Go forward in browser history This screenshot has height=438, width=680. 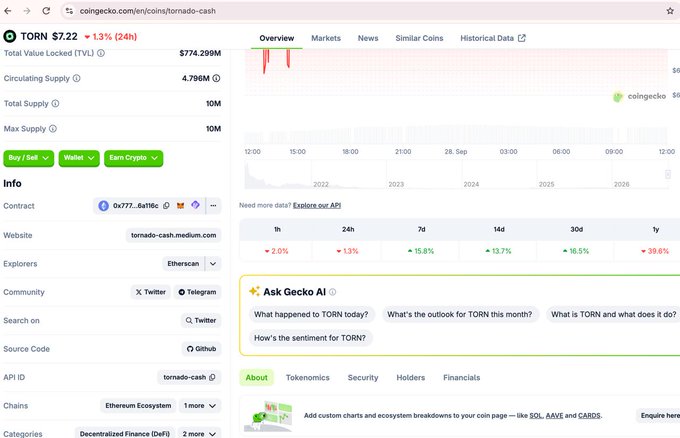tap(27, 11)
